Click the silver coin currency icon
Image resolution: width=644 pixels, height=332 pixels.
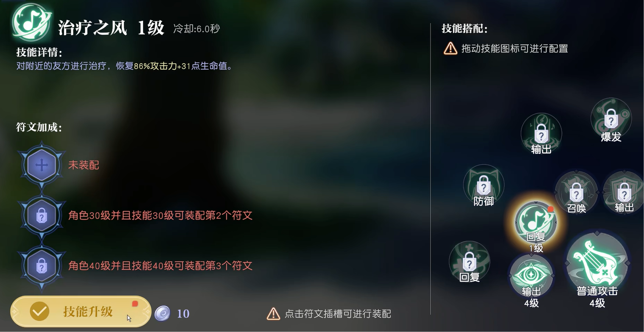point(162,313)
